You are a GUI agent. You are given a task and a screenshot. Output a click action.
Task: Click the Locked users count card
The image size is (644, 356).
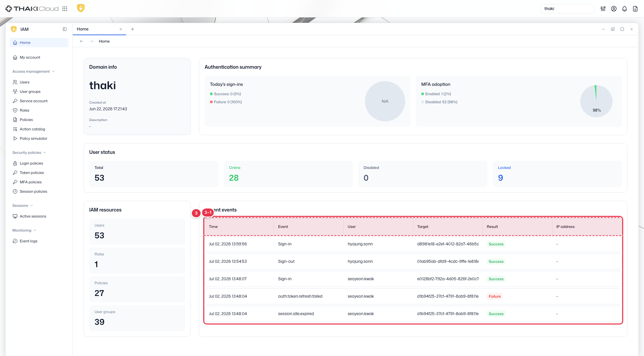tap(557, 174)
